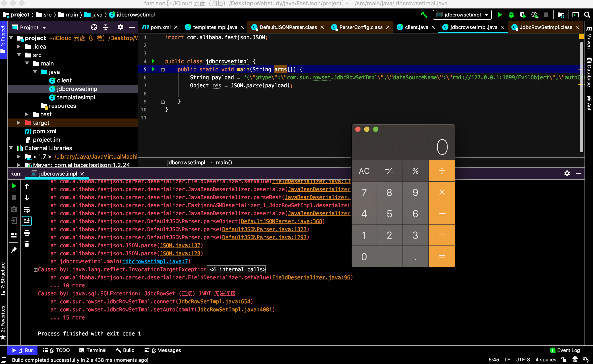Screen dimensions: 593x364
Task: Open Run panel settings gear
Action: [x=567, y=173]
